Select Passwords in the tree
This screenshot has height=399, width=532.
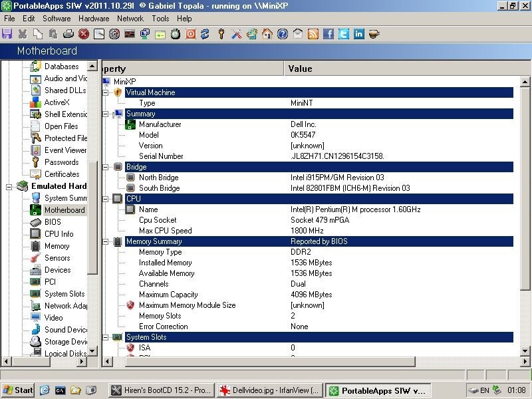tap(61, 162)
